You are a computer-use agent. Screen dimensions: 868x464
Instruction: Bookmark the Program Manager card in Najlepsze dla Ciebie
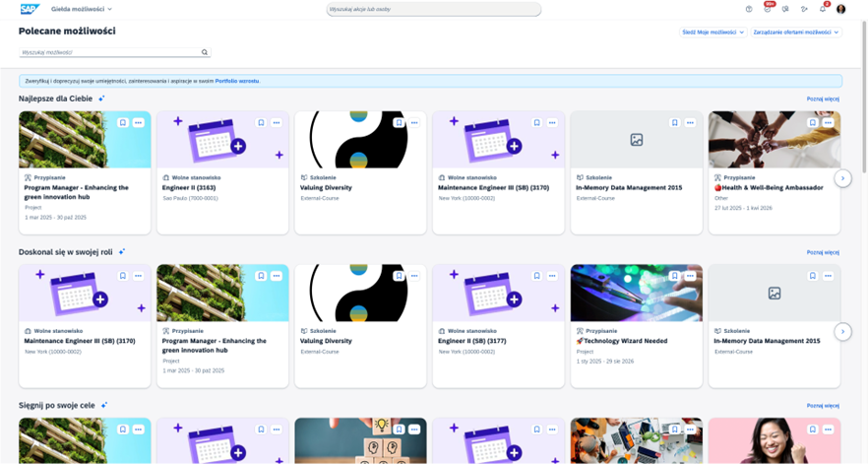pos(123,123)
